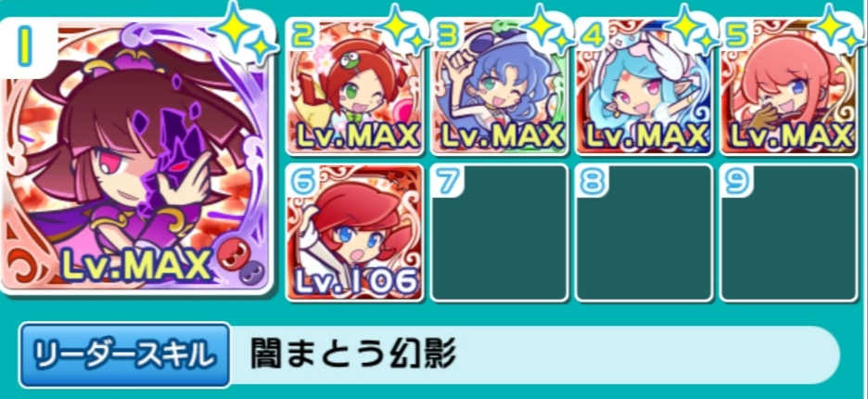The height and width of the screenshot is (399, 868).
Task: Tap the sparkle star icon on slot 4 card
Action: 689,28
